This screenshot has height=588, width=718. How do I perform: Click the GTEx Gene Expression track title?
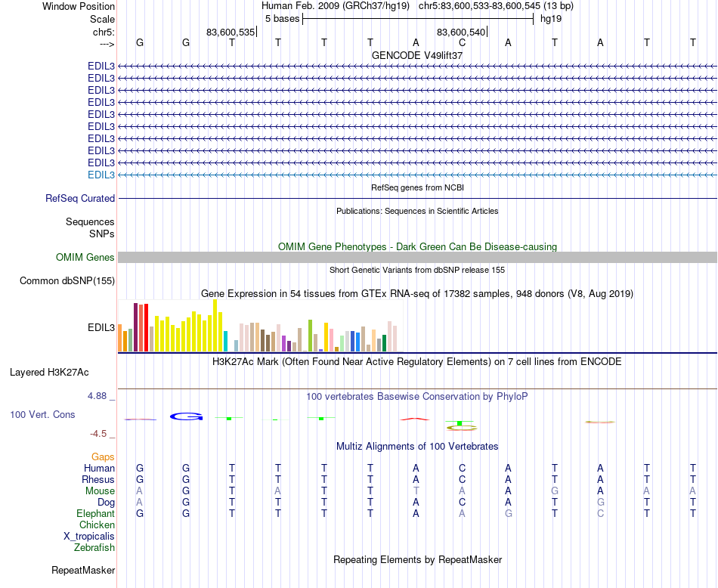coord(417,293)
